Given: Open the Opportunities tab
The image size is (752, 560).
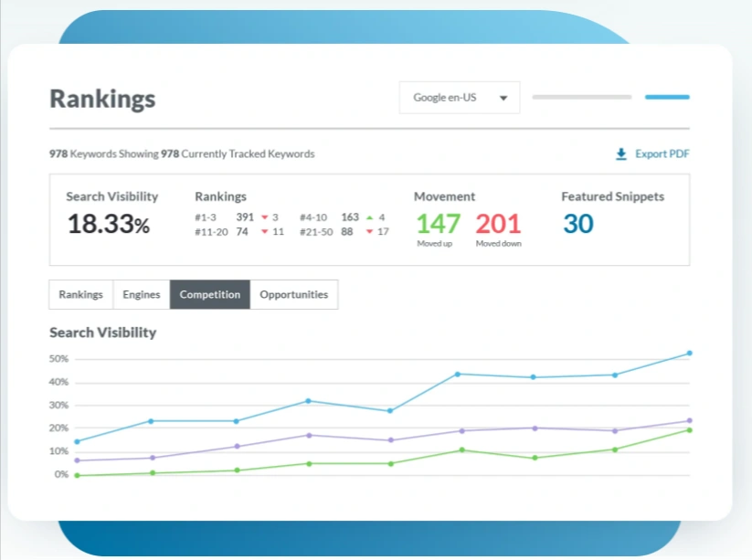Looking at the screenshot, I should click(x=294, y=294).
